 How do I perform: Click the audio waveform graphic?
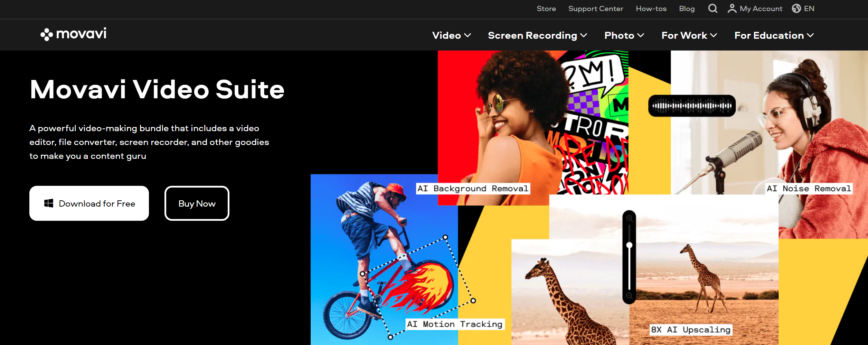point(692,106)
